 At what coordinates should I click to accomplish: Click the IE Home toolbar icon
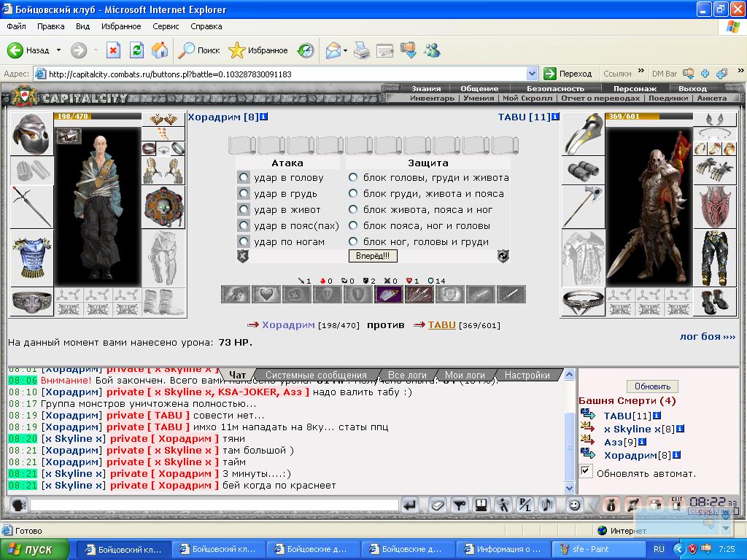point(160,50)
